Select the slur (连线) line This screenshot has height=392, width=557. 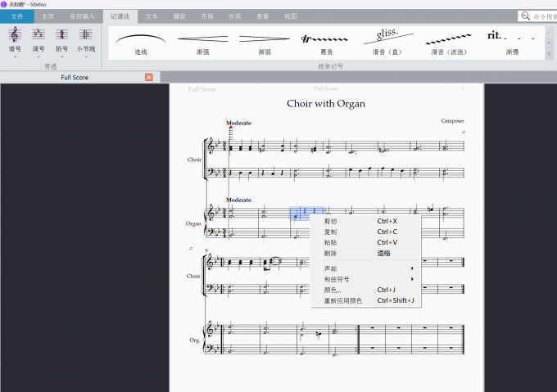click(x=140, y=42)
